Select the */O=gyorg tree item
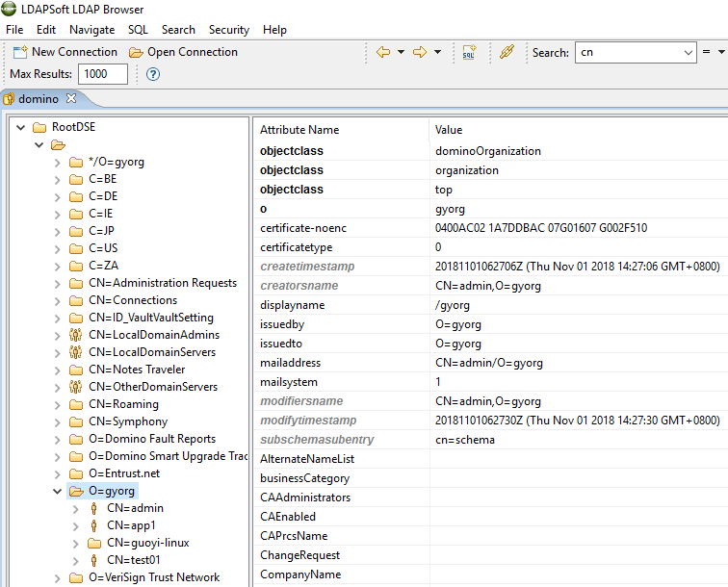Image resolution: width=728 pixels, height=587 pixels. click(117, 162)
